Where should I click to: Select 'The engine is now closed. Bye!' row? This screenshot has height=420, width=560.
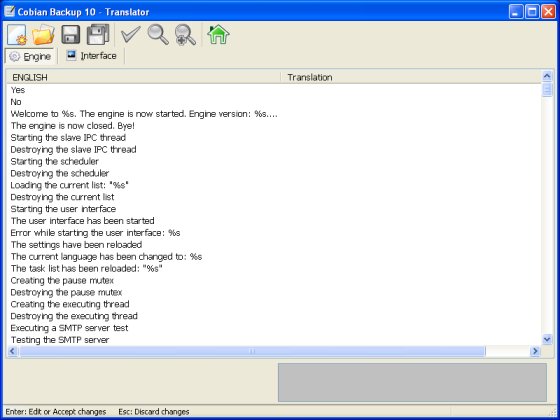tap(274, 126)
